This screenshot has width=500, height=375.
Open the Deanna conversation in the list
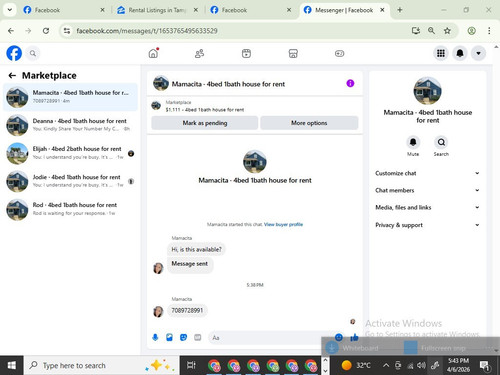pos(70,125)
